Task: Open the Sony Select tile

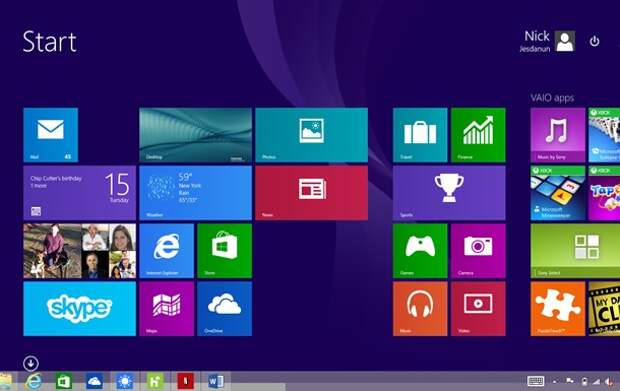Action: [575, 251]
